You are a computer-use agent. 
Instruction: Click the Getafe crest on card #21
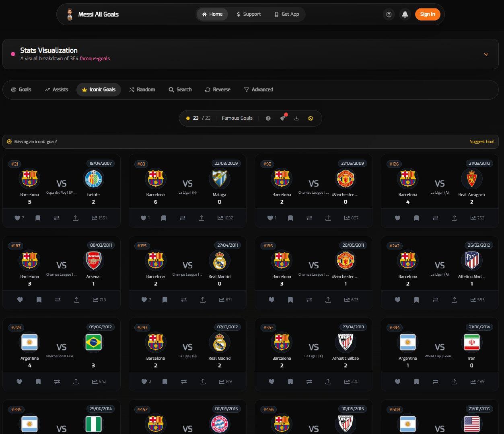click(93, 179)
